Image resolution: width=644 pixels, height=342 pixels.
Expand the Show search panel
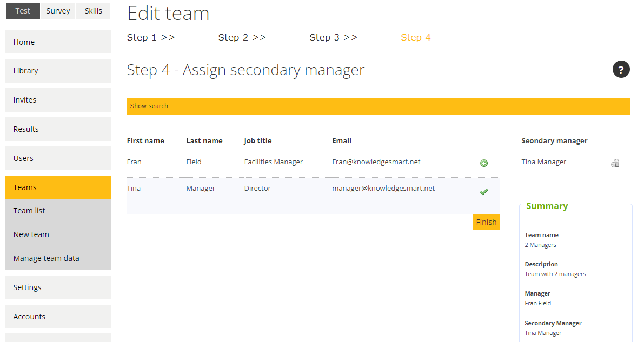149,106
